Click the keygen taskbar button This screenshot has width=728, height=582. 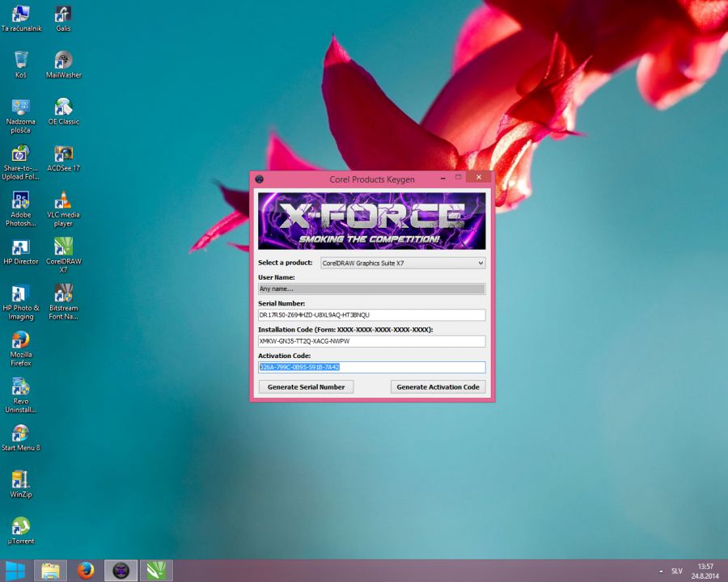(121, 571)
